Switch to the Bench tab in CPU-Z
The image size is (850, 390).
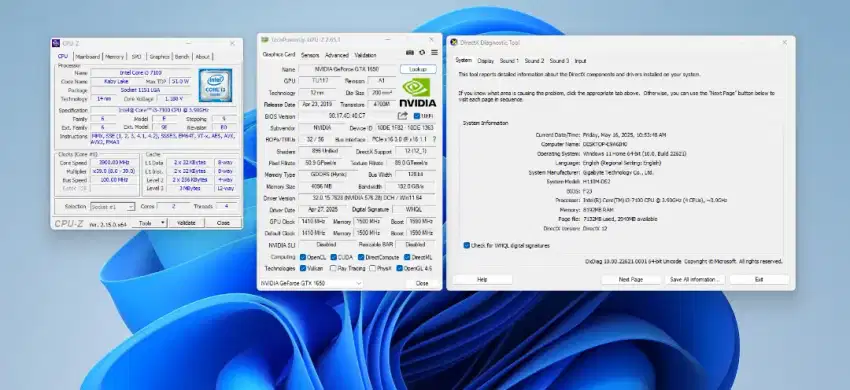tap(182, 56)
